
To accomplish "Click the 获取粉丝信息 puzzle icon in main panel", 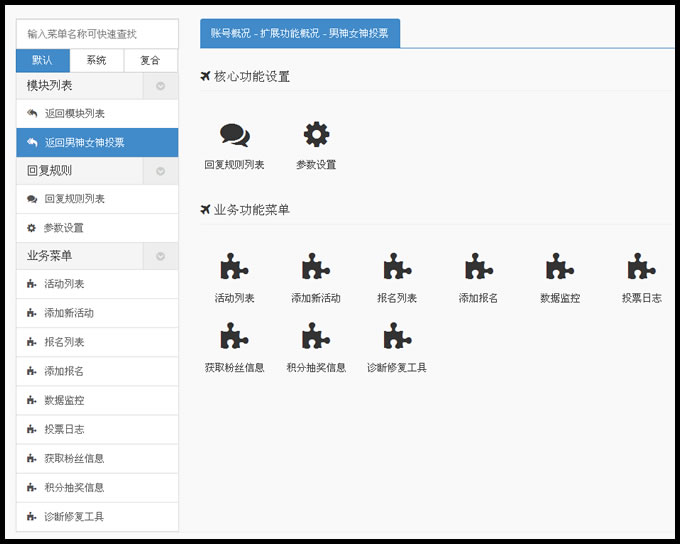I will [235, 336].
